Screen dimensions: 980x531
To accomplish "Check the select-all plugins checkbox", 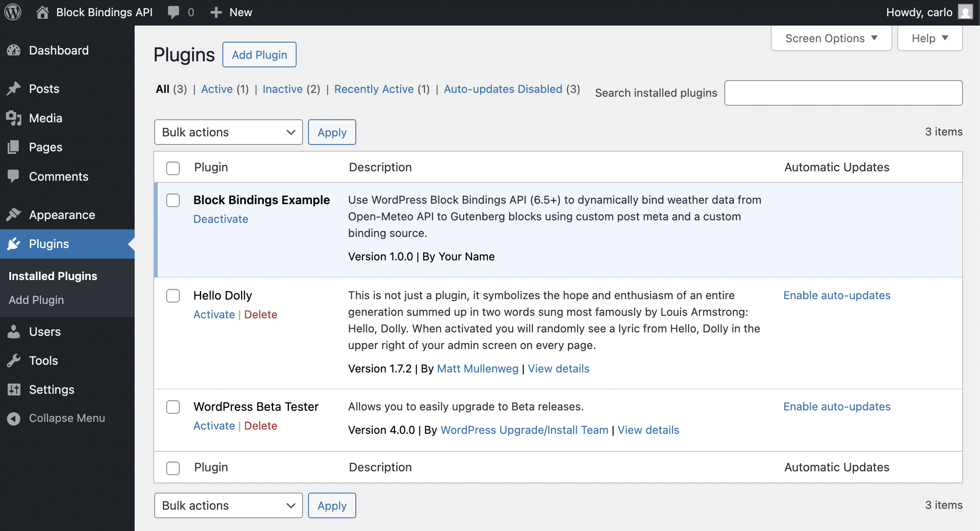I will (173, 167).
